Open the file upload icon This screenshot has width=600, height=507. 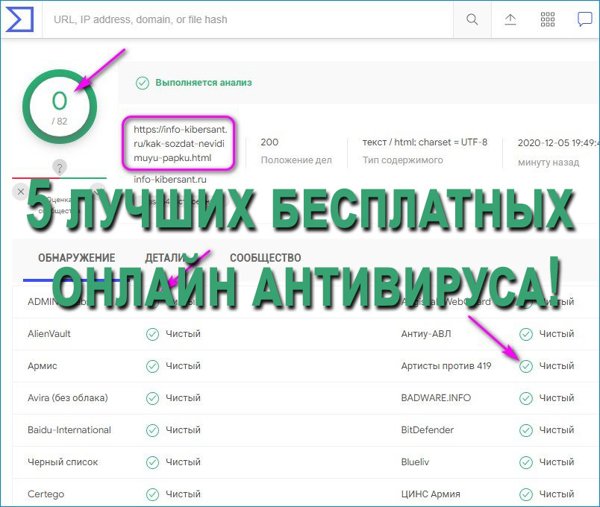click(x=510, y=20)
